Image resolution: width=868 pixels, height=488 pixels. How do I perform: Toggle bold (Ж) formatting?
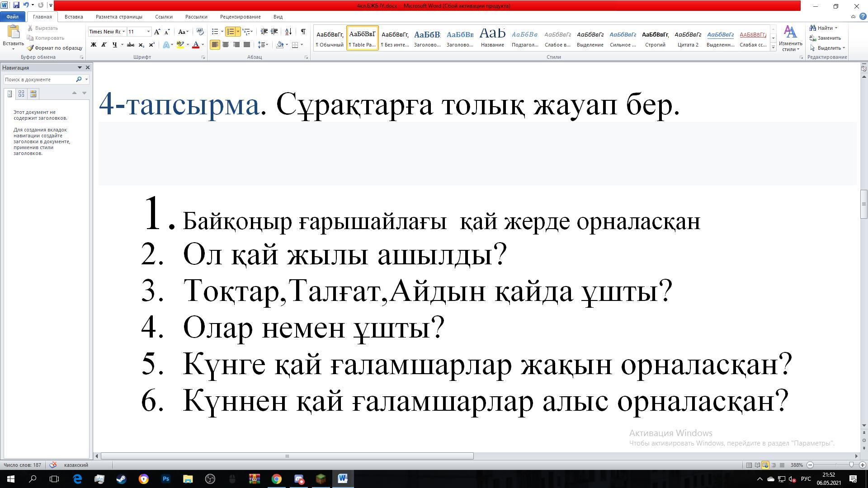click(94, 45)
